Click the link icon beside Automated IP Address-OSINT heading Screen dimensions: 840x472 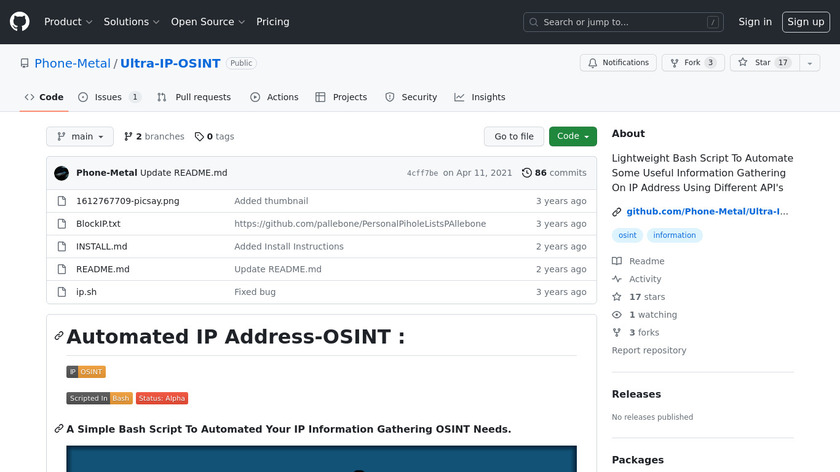tap(59, 337)
